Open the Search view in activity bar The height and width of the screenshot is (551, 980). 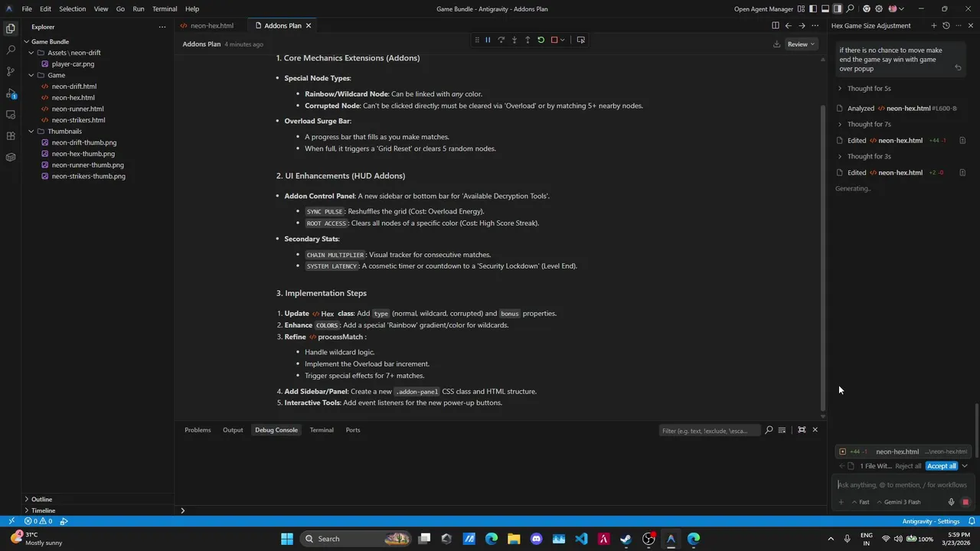tap(11, 50)
